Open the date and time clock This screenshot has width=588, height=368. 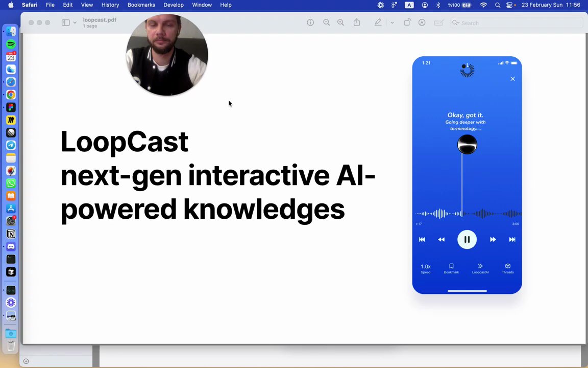tap(551, 5)
